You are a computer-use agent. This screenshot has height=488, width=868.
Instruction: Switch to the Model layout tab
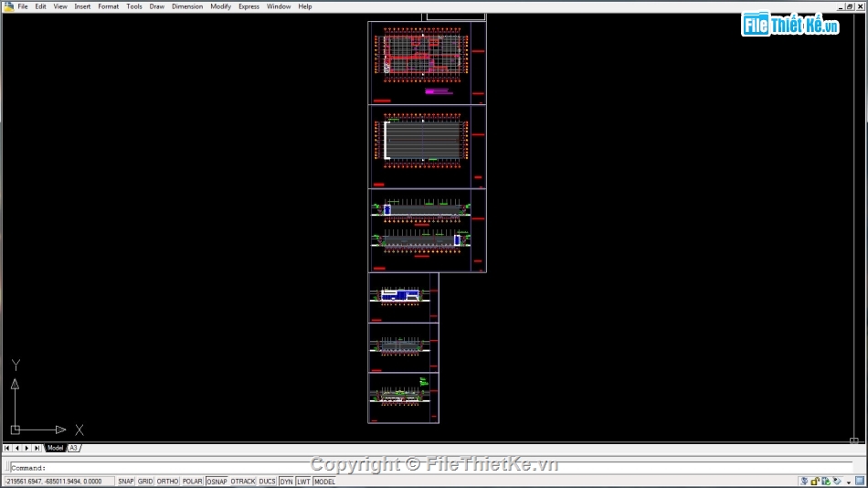coord(55,448)
